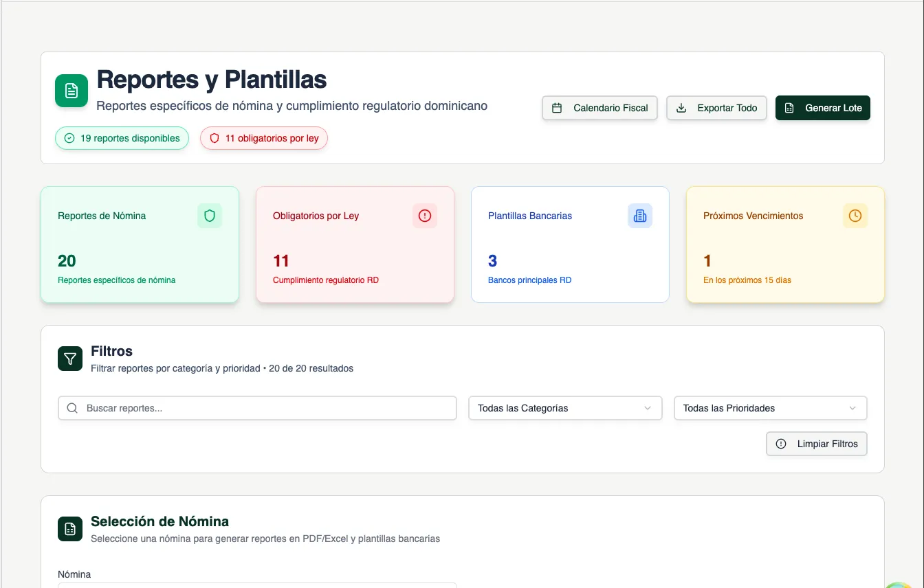Click the clock icon in Próximos Vencimientos card

855,216
